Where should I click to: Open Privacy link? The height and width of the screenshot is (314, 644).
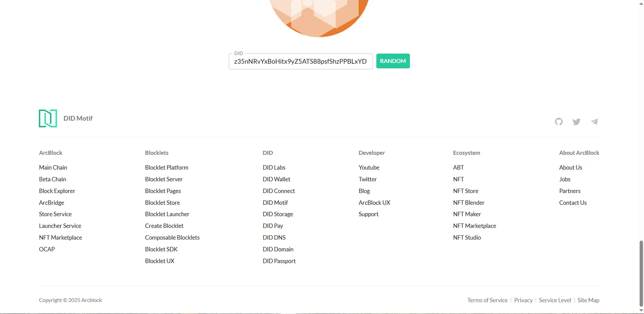523,300
